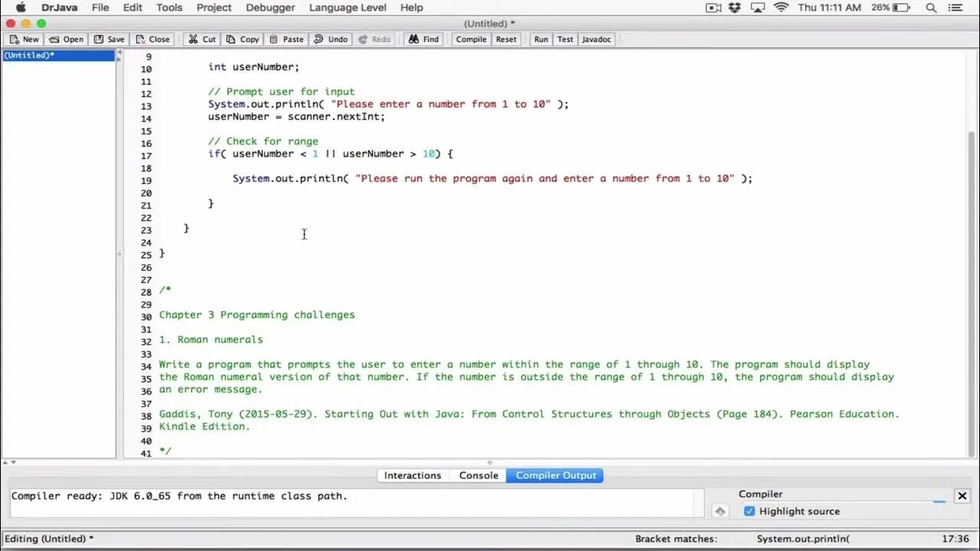
Task: Click line number 28 in the gutter
Action: tap(146, 292)
